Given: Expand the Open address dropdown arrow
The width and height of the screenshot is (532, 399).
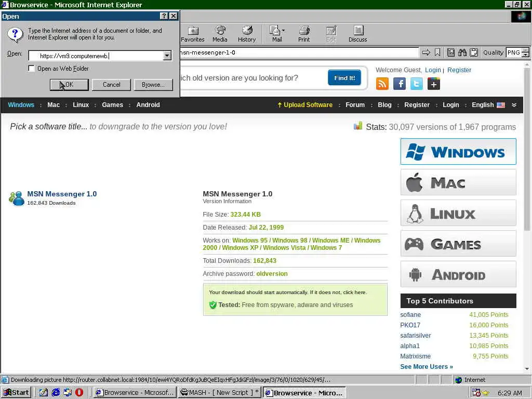Looking at the screenshot, I should pos(167,56).
